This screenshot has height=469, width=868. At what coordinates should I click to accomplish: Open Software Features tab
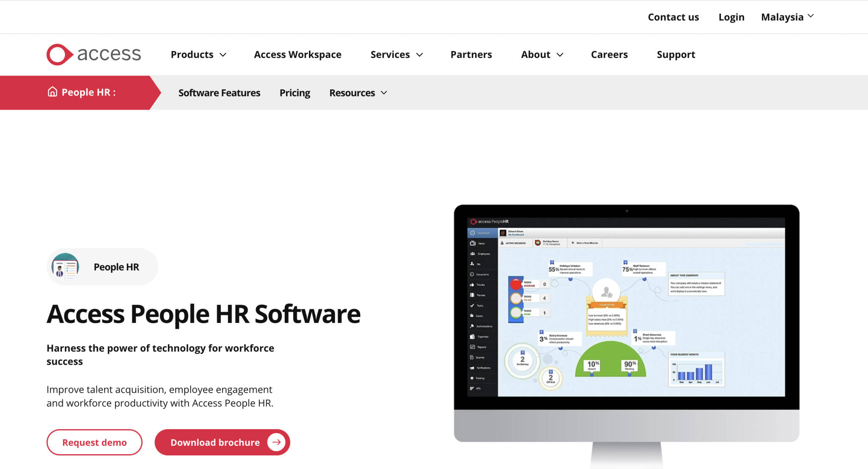click(x=219, y=93)
